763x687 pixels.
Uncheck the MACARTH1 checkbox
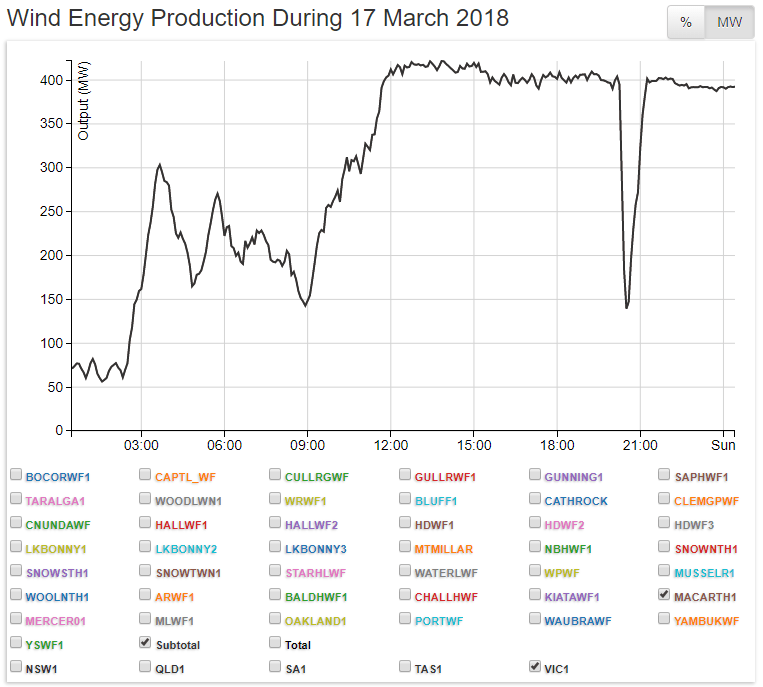[665, 594]
